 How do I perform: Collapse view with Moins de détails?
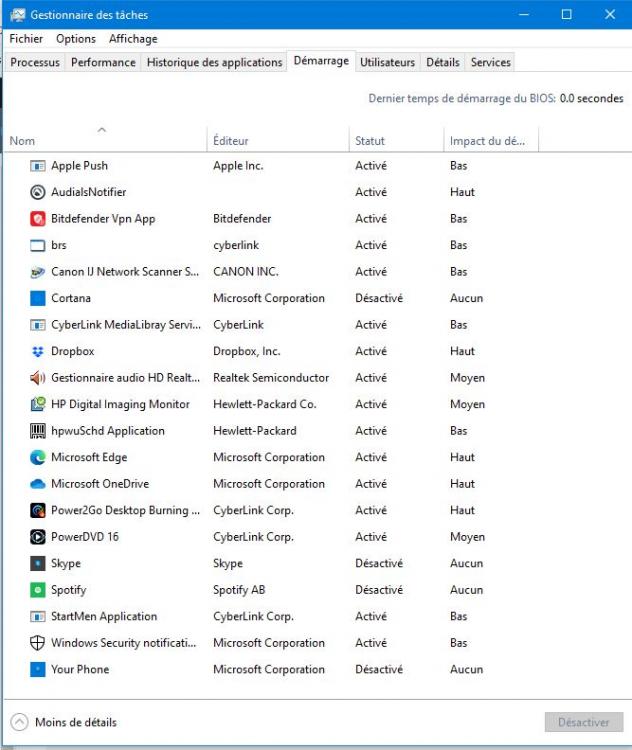tap(64, 722)
